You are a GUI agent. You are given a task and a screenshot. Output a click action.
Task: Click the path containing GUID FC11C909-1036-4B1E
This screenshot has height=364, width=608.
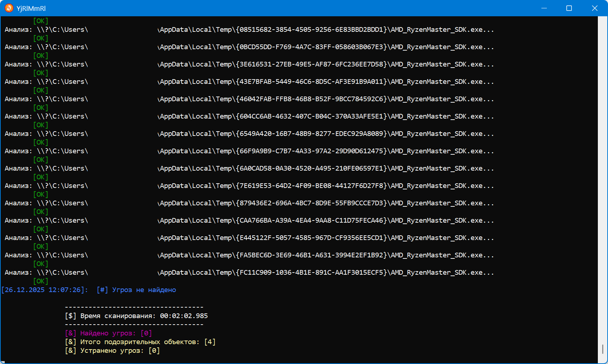(x=326, y=273)
